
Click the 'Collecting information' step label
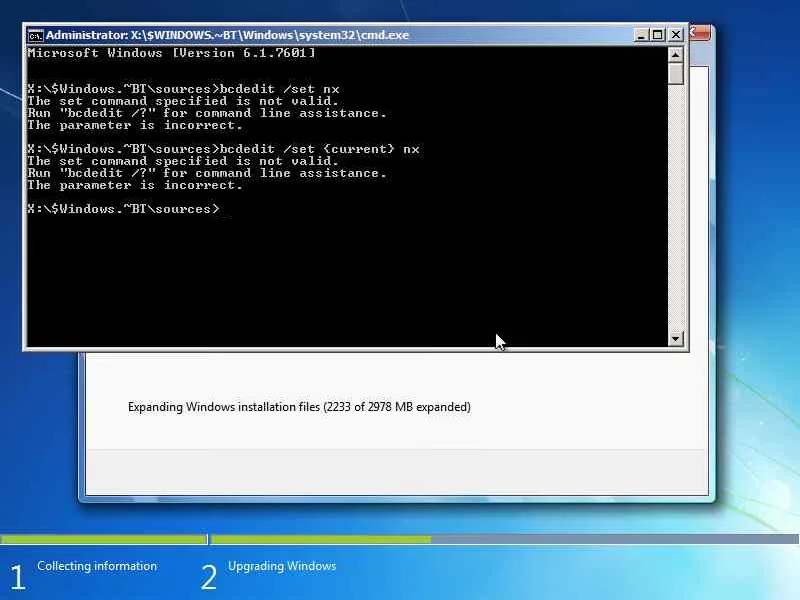[97, 566]
